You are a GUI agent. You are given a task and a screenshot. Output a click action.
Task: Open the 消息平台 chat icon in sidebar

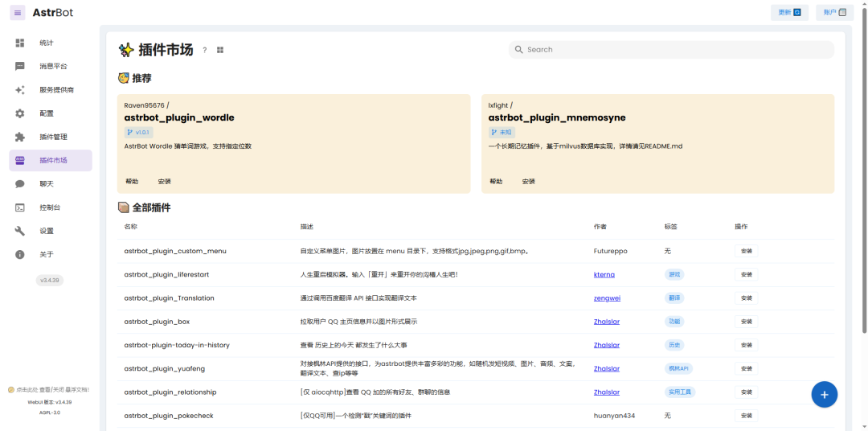click(20, 66)
